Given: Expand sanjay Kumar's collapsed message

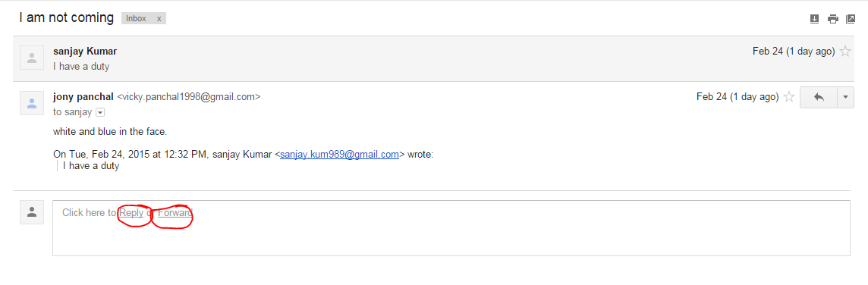Looking at the screenshot, I should [x=432, y=58].
